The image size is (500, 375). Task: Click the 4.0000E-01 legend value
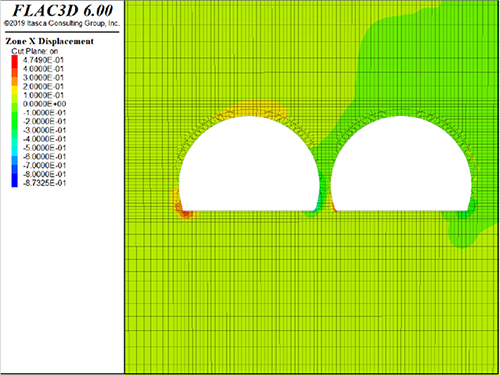[43, 69]
